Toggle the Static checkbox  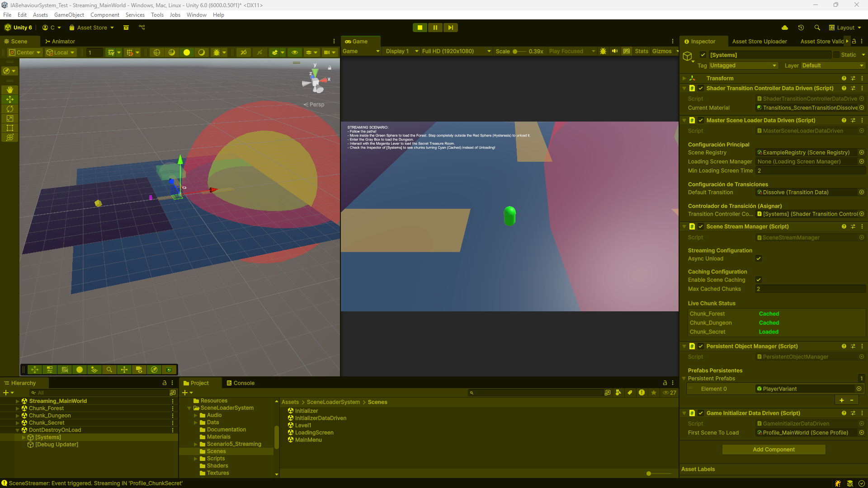836,55
